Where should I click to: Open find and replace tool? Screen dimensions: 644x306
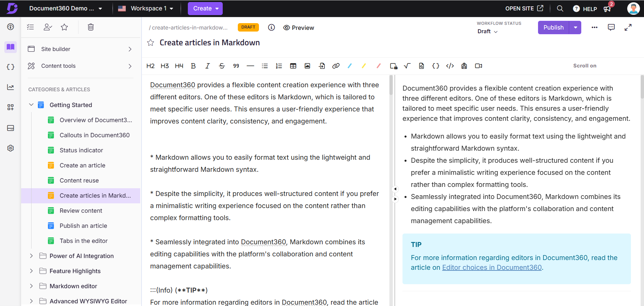point(422,66)
